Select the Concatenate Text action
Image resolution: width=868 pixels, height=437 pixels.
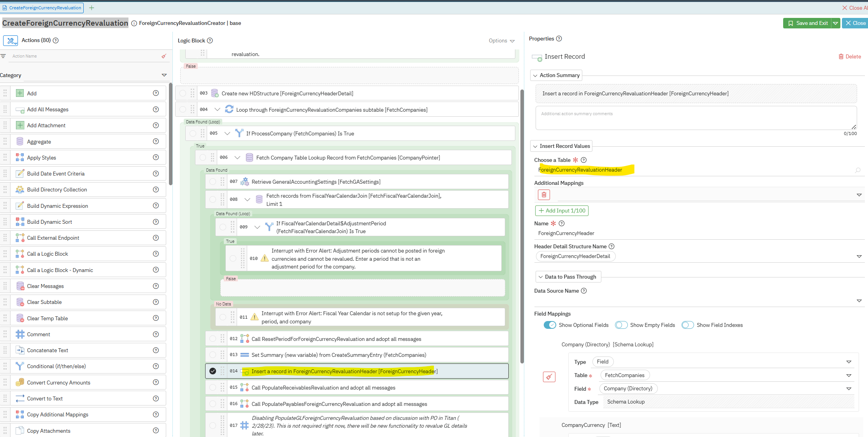tap(83, 350)
